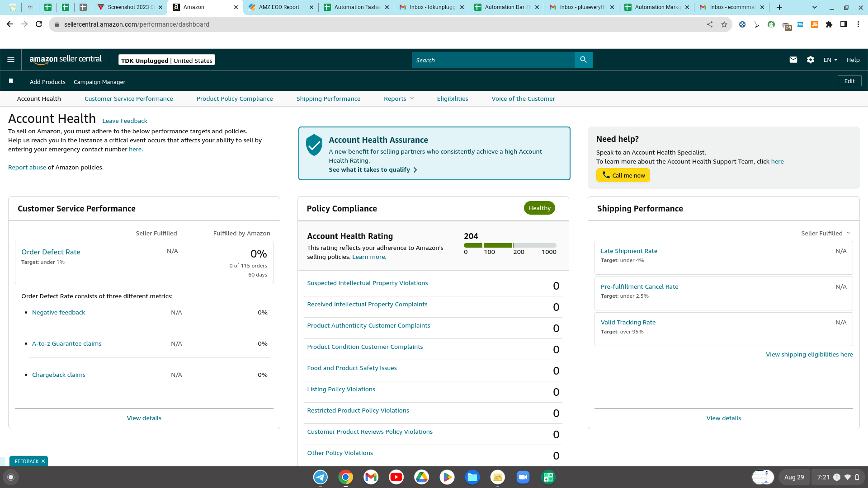Switch to the Inbox - tdkunplugg tab
This screenshot has width=868, height=488.
(x=432, y=7)
